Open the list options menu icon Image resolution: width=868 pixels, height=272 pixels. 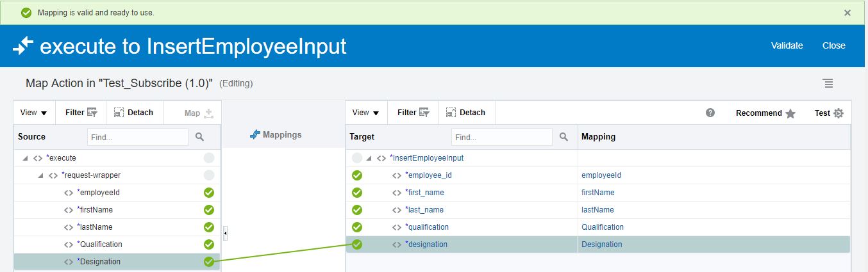(828, 83)
